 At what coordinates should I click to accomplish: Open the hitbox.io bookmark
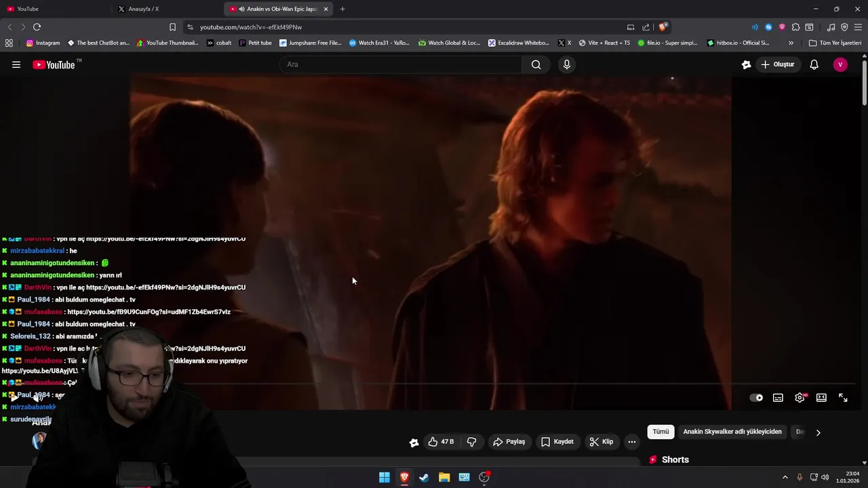[x=738, y=43]
